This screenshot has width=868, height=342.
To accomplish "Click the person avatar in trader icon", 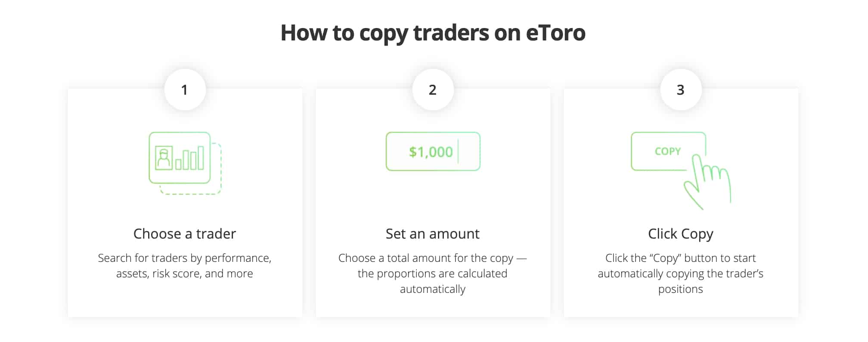I will point(164,158).
